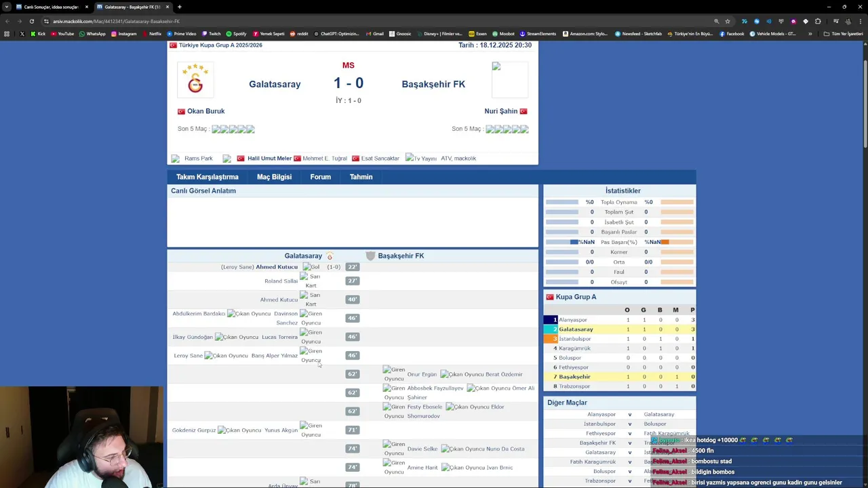The height and width of the screenshot is (488, 868).
Task: Open coach Nuri Şahin's page
Action: pos(500,111)
